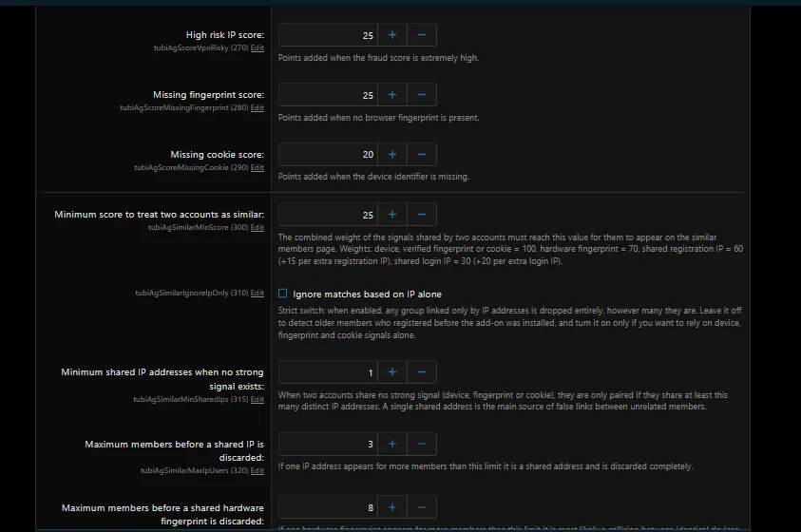Click the High risk IP score field
Screen dimensions: 801x532
pyautogui.click(x=328, y=35)
